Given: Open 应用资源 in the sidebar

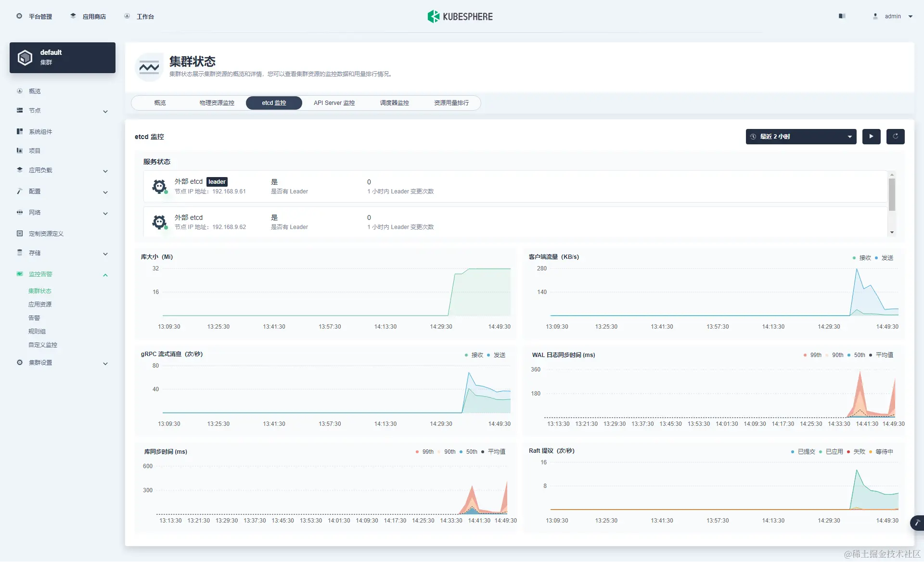Looking at the screenshot, I should [x=40, y=305].
